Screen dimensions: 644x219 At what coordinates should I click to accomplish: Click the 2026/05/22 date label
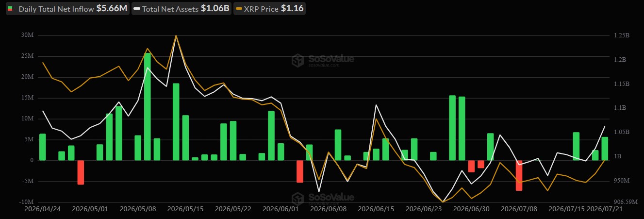232,209
